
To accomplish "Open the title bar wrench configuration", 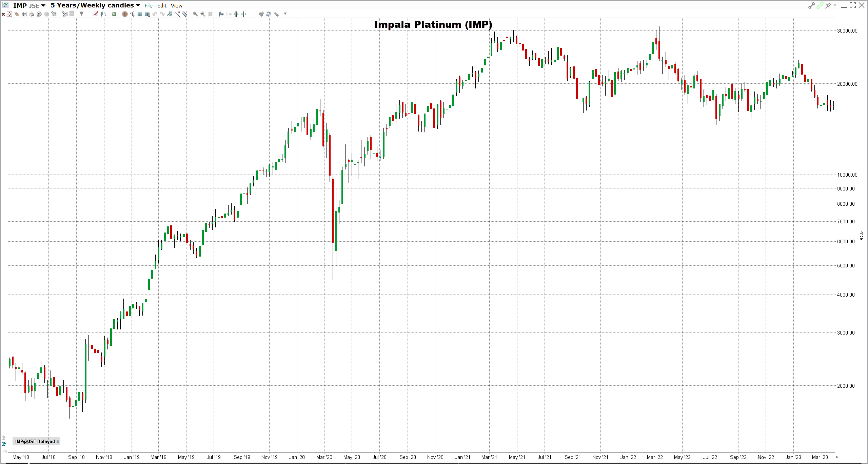I will point(812,5).
